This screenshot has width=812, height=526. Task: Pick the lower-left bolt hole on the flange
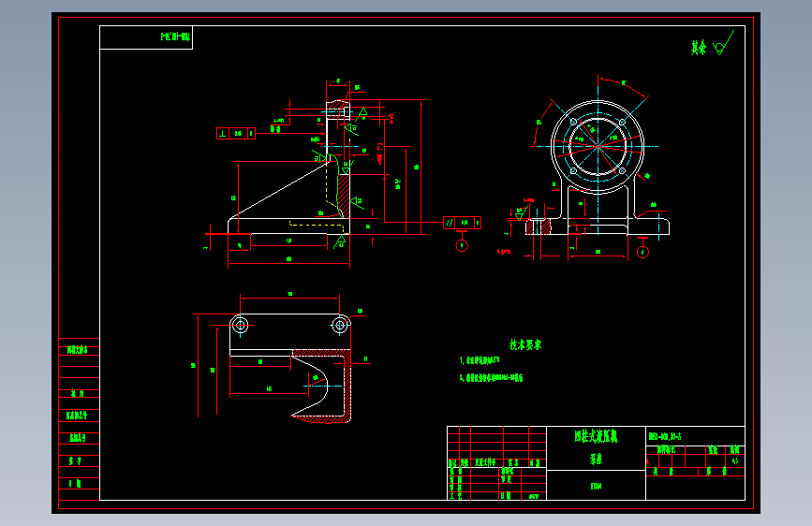(x=573, y=171)
